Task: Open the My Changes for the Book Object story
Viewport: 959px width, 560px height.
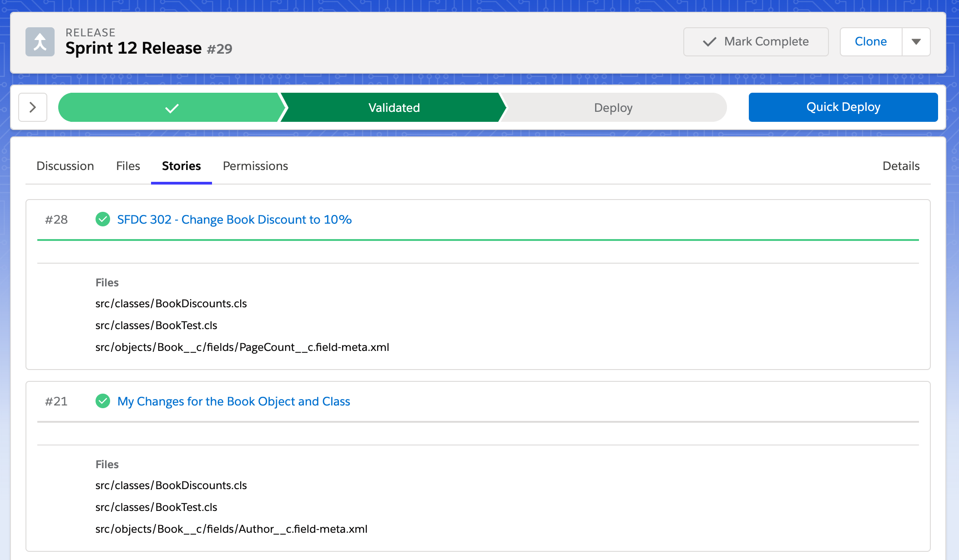Action: coord(233,401)
